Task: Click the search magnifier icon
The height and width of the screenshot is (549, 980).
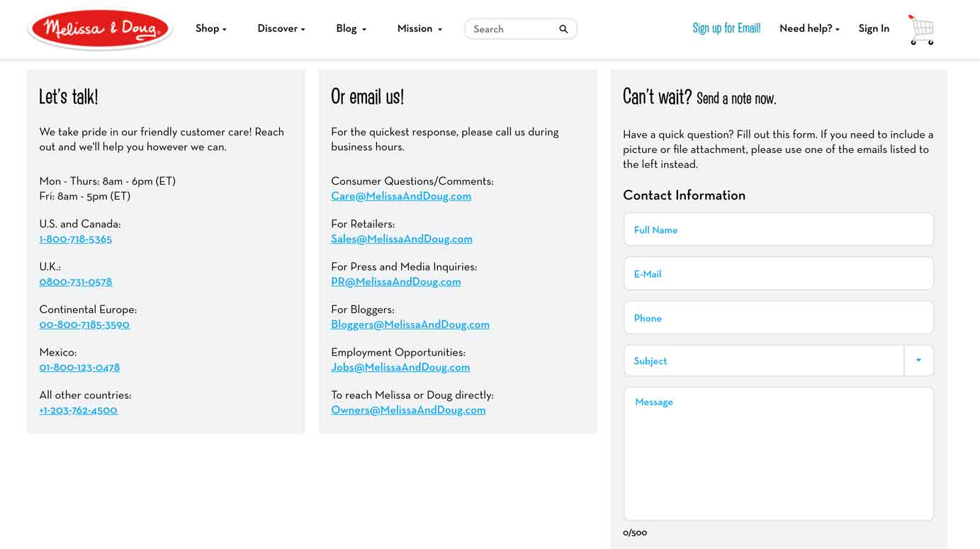Action: coord(563,29)
